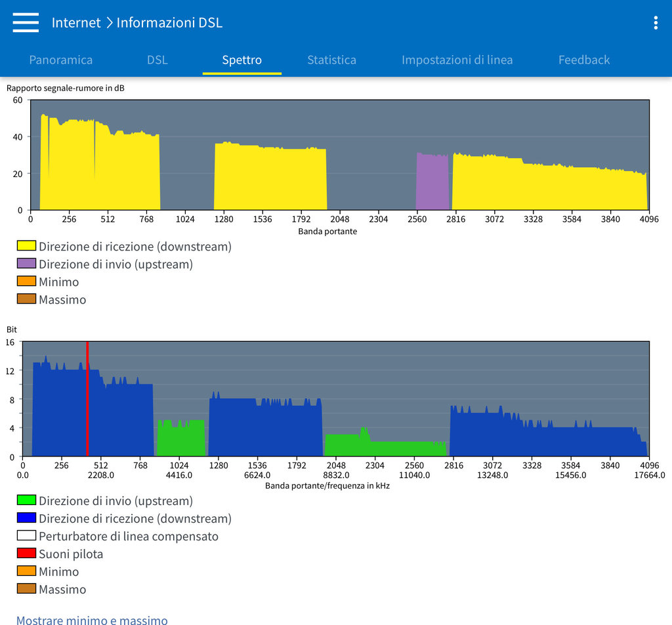Click the Internet breadcrumb link
This screenshot has width=672, height=625.
(76, 23)
